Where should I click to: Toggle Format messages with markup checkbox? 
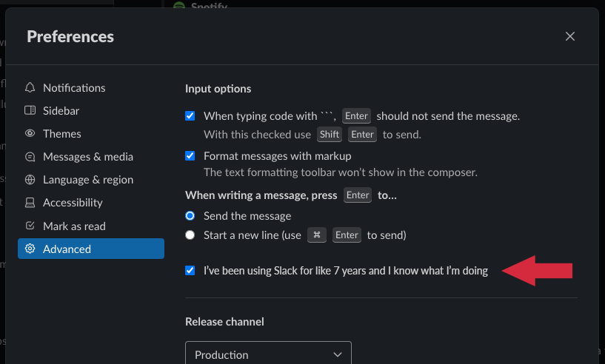(190, 156)
